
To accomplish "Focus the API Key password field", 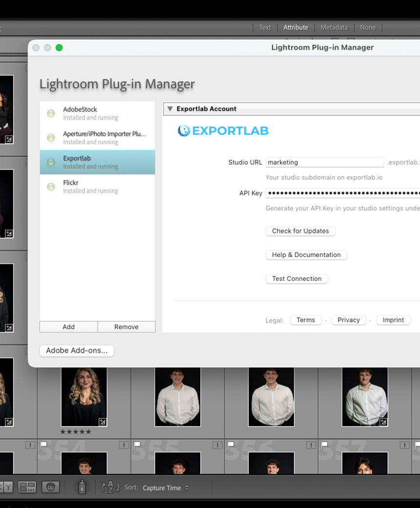I will tap(343, 193).
